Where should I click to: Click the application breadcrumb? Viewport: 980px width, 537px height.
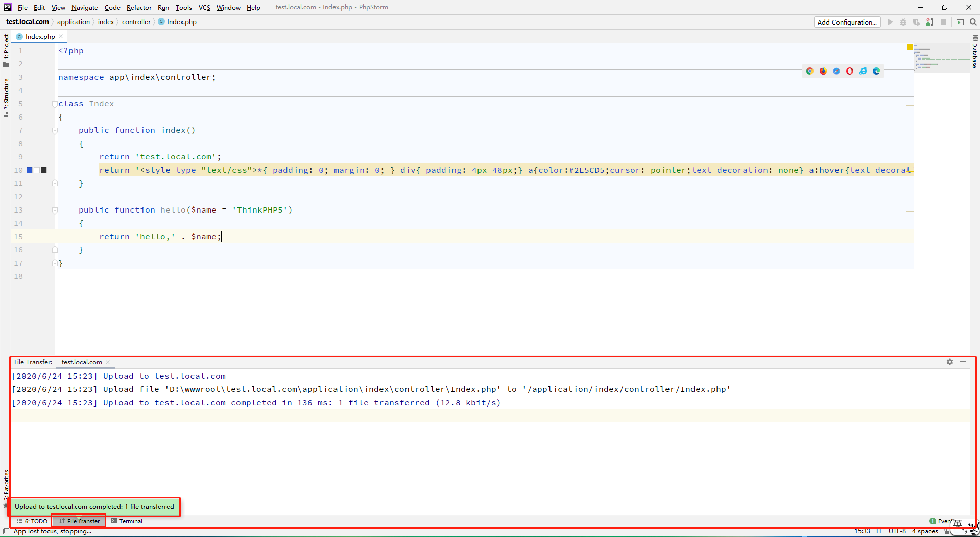tap(74, 21)
